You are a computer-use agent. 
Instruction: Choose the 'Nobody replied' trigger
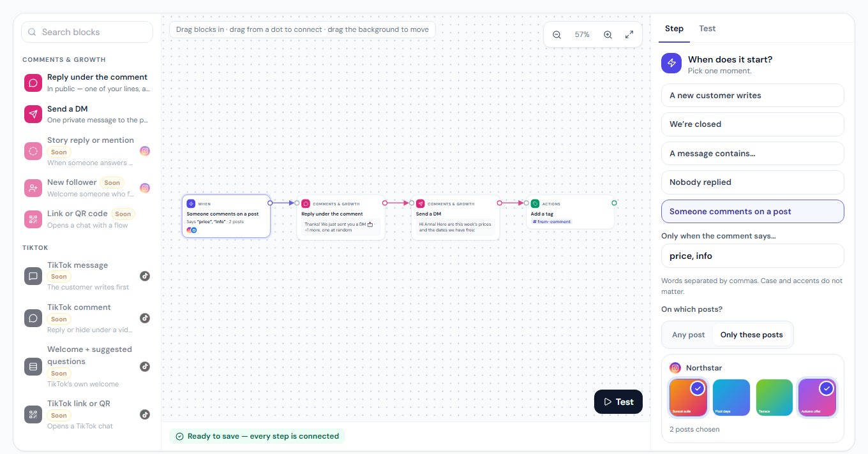point(752,182)
